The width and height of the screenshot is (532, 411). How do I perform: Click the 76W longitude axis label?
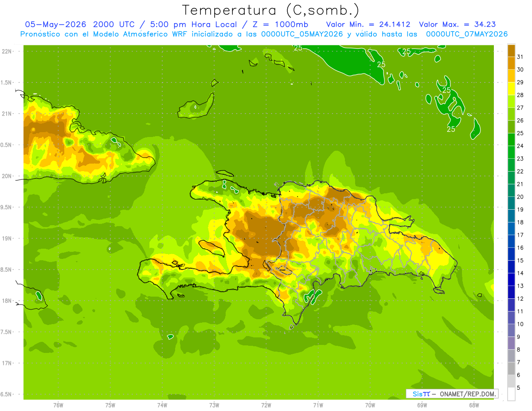(58, 405)
